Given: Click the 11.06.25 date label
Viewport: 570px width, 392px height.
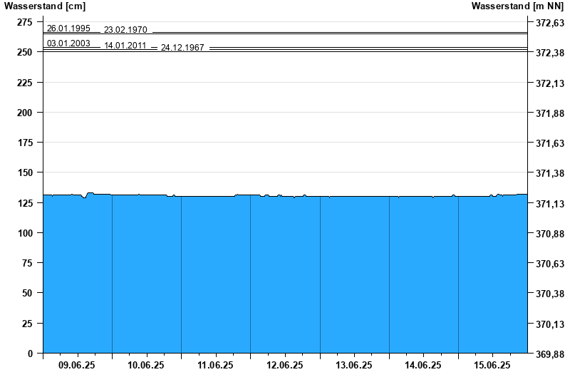Looking at the screenshot, I should pos(215,365).
